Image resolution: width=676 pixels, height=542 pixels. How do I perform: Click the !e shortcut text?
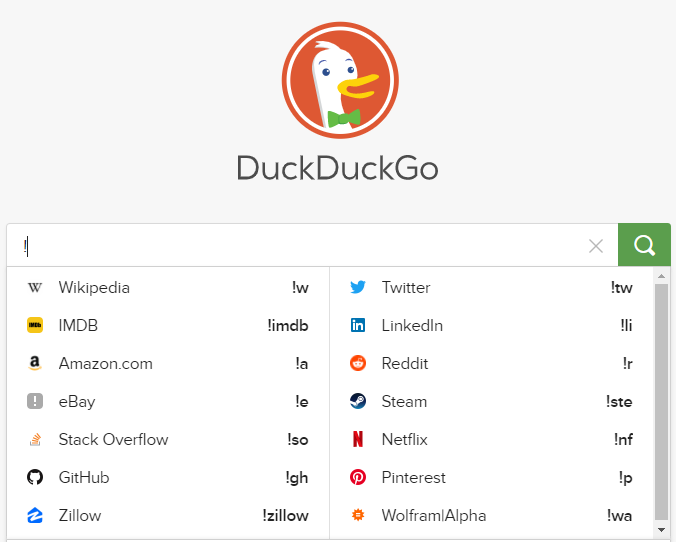pyautogui.click(x=302, y=402)
